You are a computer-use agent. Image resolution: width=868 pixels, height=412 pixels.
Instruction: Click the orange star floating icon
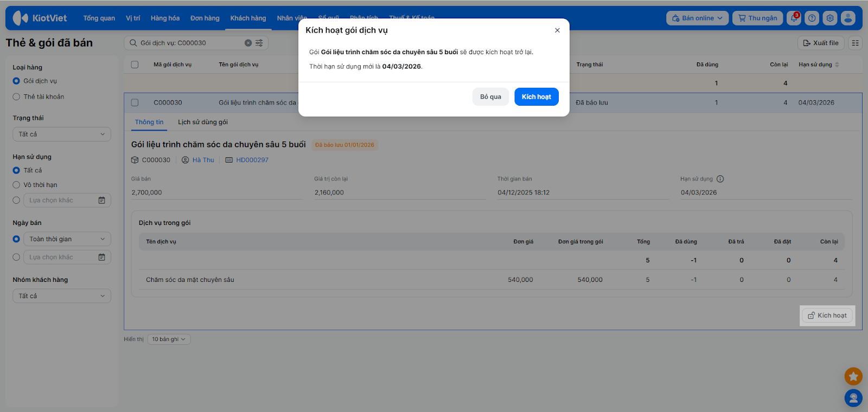(853, 376)
